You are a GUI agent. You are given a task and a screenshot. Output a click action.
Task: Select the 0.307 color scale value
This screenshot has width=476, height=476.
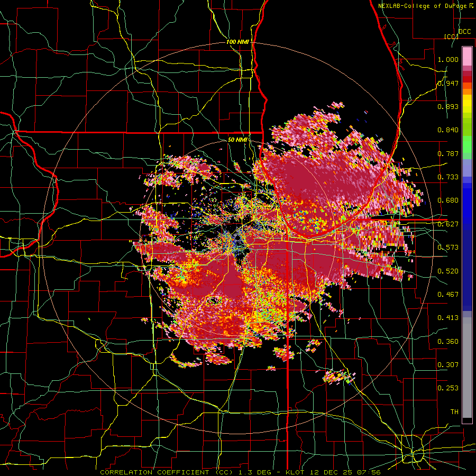[448, 365]
